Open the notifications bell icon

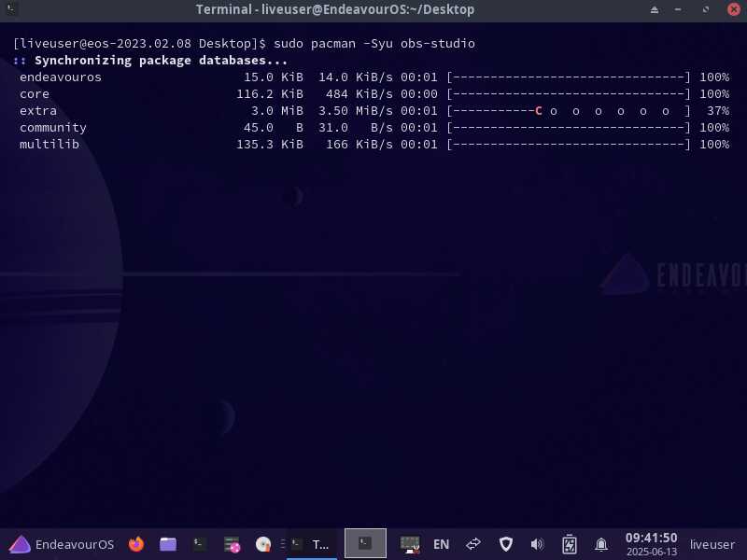pos(601,544)
